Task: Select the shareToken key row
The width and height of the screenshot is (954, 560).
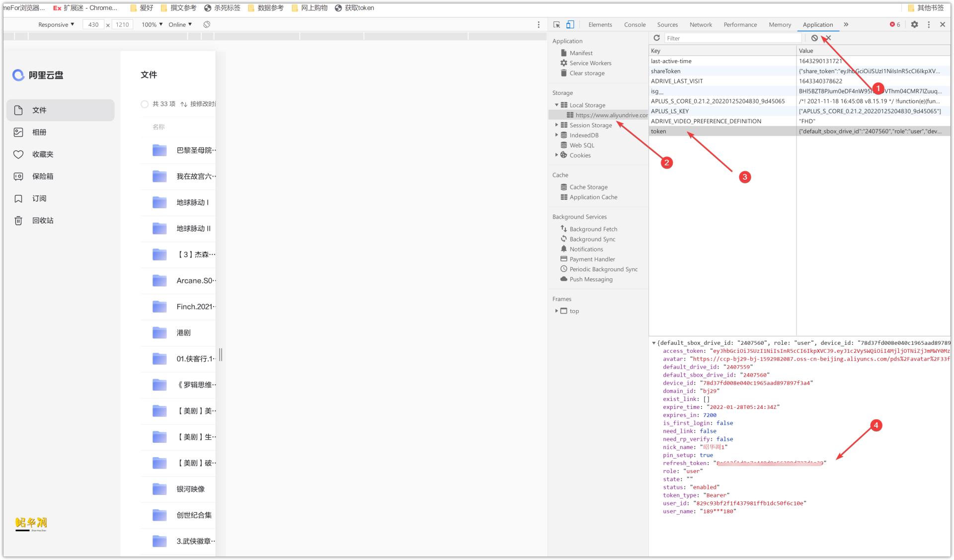Action: tap(799, 71)
